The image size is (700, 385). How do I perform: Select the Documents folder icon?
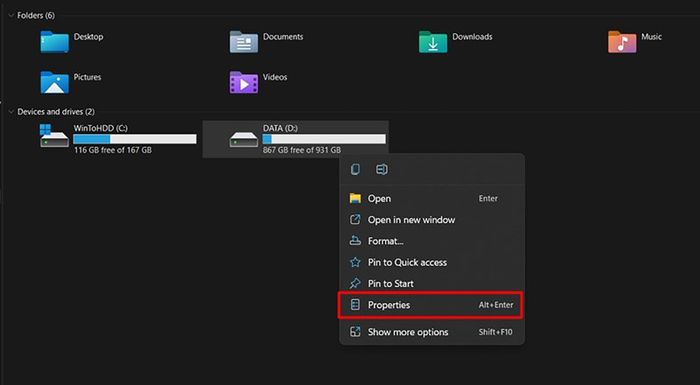[244, 42]
